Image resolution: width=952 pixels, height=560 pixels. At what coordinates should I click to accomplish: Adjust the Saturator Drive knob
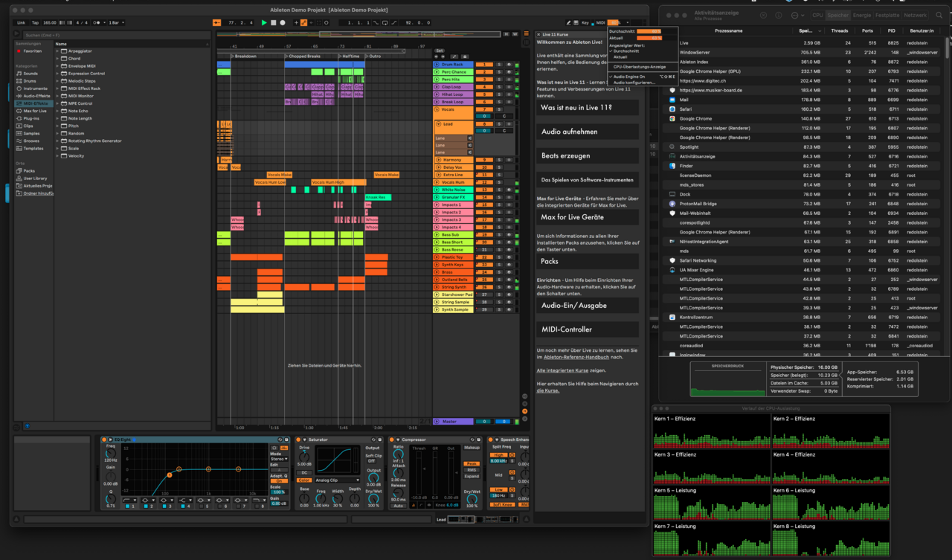(304, 457)
